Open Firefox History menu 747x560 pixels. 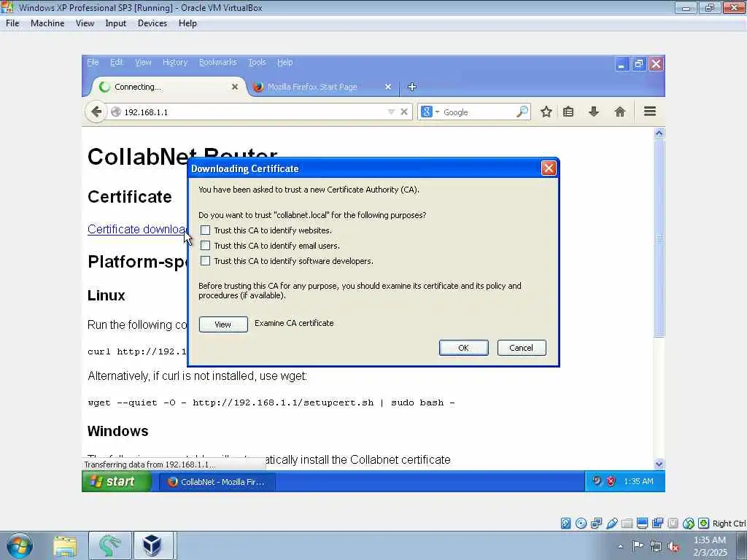click(175, 63)
